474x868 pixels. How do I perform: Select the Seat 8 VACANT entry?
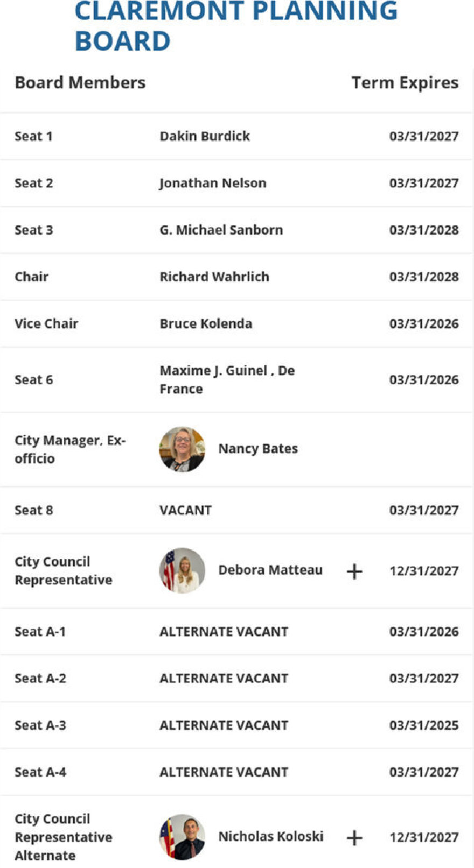[x=185, y=510]
